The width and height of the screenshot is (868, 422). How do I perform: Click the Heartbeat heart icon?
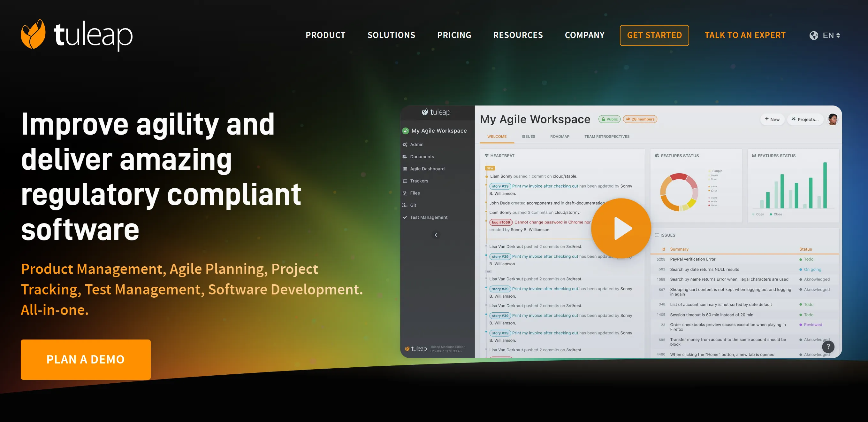tap(486, 155)
